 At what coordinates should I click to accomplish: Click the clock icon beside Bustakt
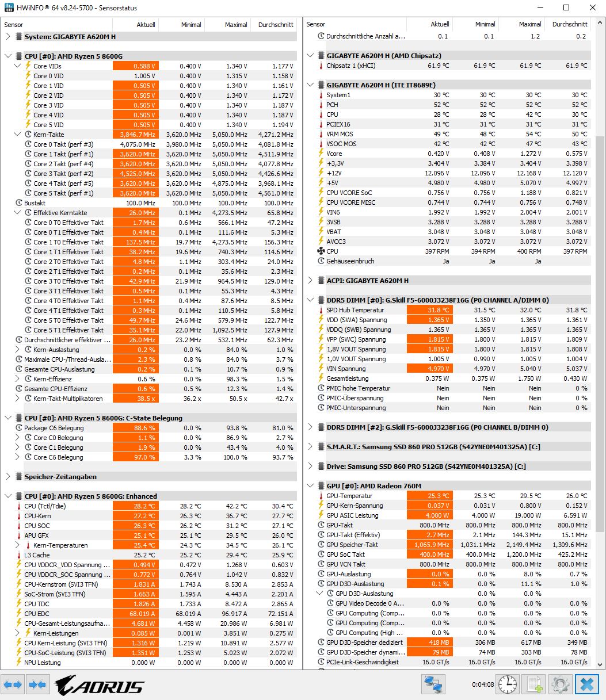click(x=19, y=203)
